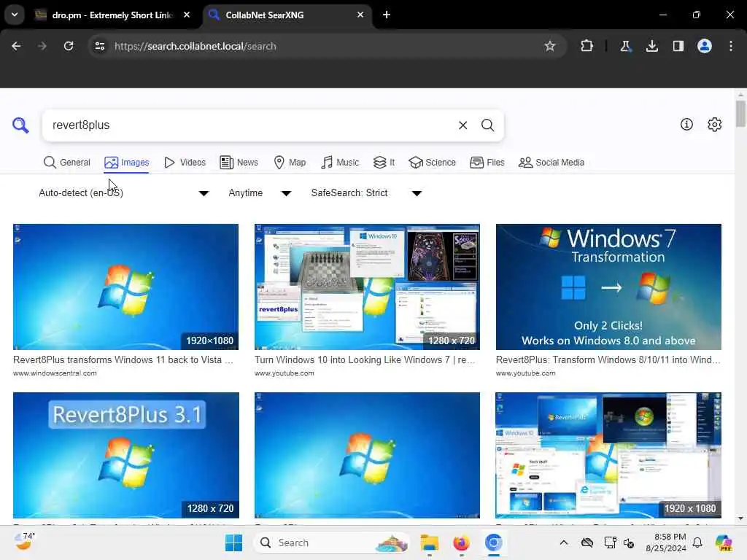Open the Windows 7 Transformation thumbnail

[x=608, y=287]
